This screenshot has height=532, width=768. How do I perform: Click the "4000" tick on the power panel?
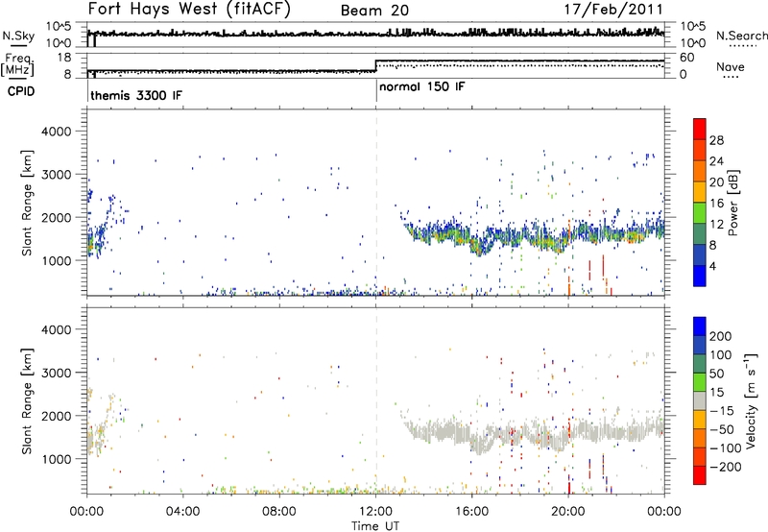(x=56, y=132)
